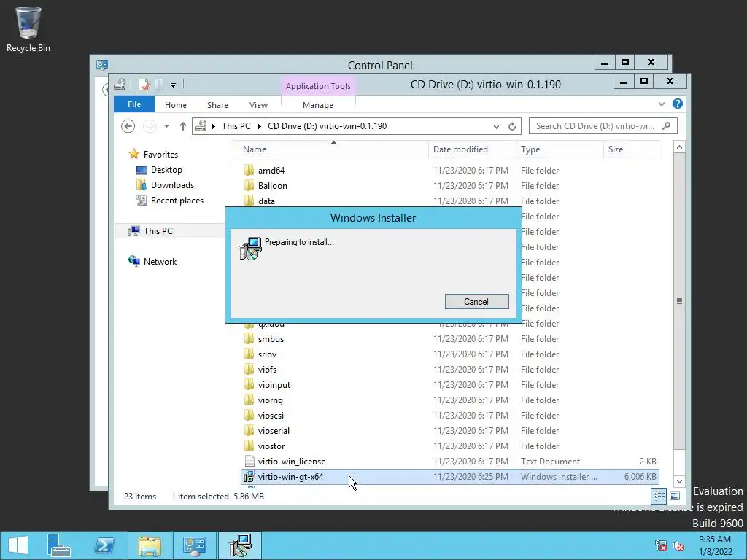Open the File menu
This screenshot has width=747, height=560.
pos(134,104)
